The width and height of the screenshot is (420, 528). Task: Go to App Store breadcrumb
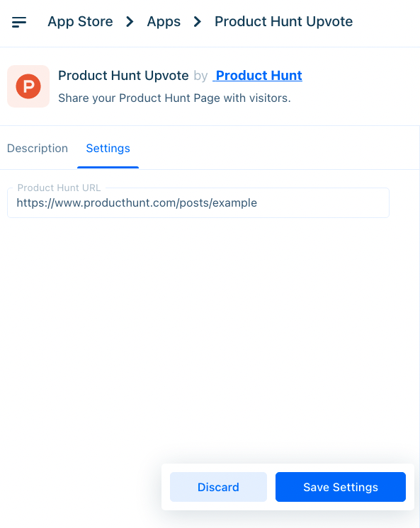coord(80,22)
